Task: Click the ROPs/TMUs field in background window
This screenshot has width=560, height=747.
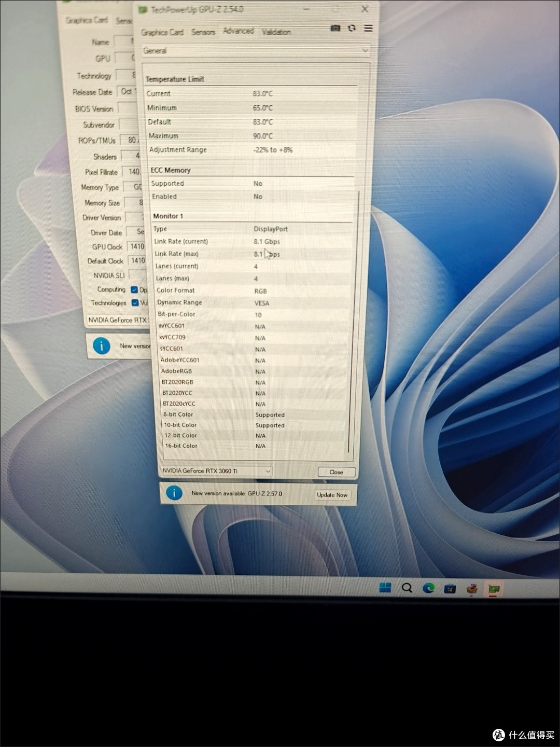Action: (x=131, y=140)
